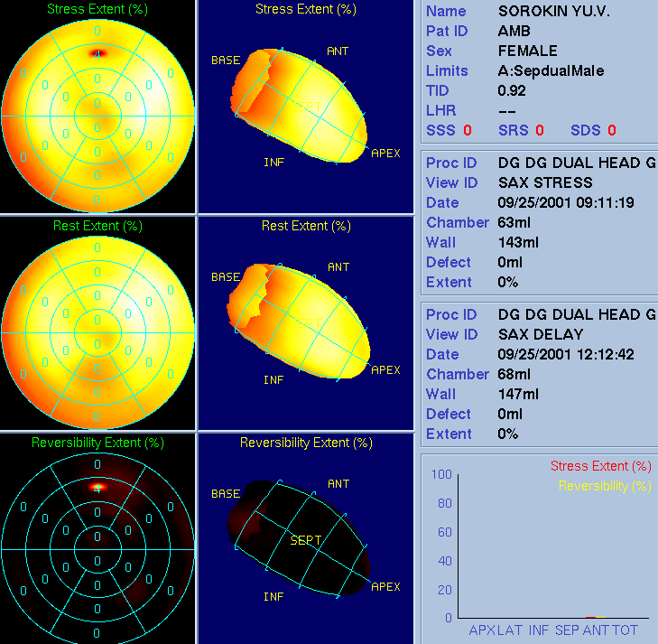The image size is (658, 644).
Task: Click the Sex value FEMALE
Action: tap(527, 51)
